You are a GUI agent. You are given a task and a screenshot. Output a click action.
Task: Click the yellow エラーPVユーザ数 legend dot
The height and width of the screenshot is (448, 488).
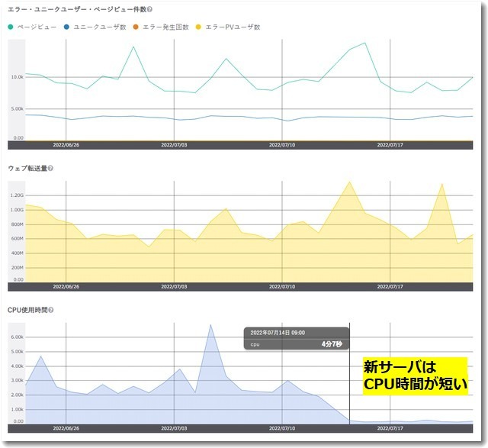tap(200, 27)
